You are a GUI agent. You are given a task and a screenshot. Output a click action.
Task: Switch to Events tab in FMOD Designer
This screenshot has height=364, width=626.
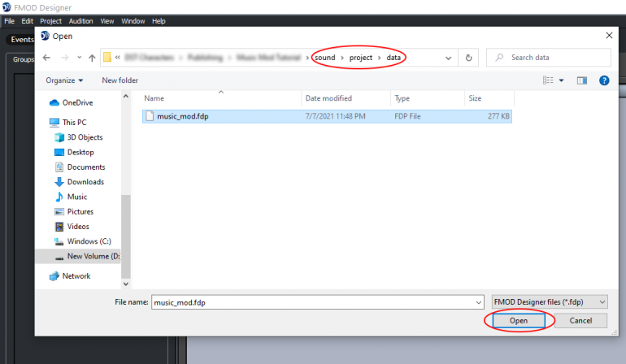click(x=22, y=40)
